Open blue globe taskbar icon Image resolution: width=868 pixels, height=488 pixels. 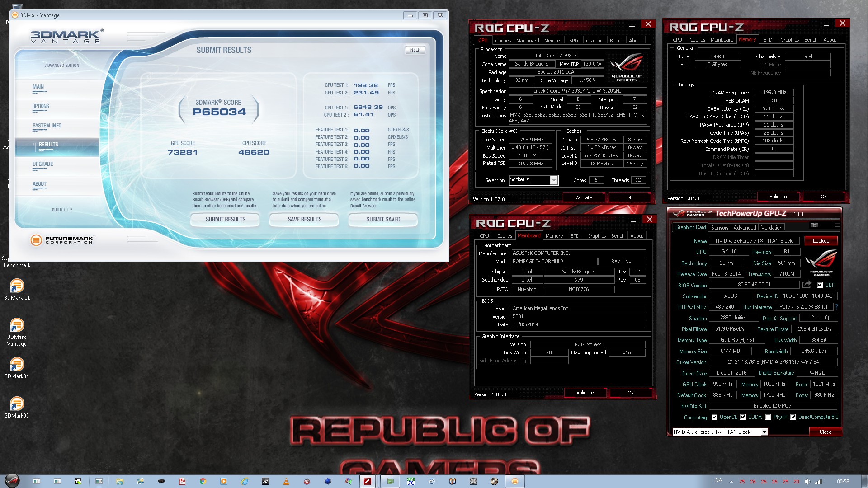[328, 481]
